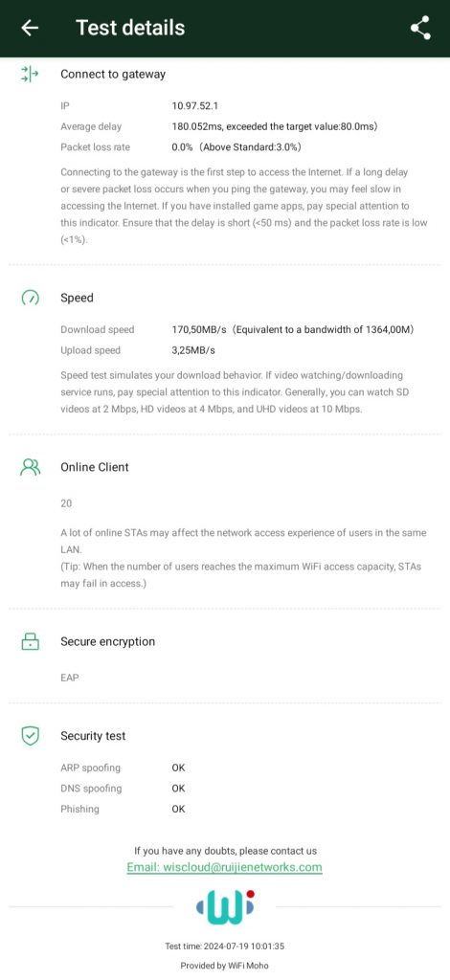The width and height of the screenshot is (450, 980).
Task: Click the Security test shield icon
Action: click(30, 736)
